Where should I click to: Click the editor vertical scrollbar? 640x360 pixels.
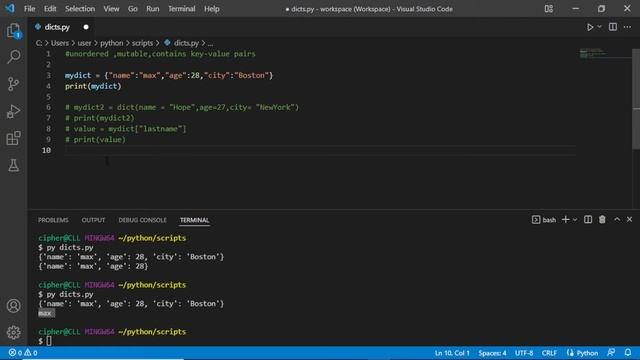click(636, 99)
